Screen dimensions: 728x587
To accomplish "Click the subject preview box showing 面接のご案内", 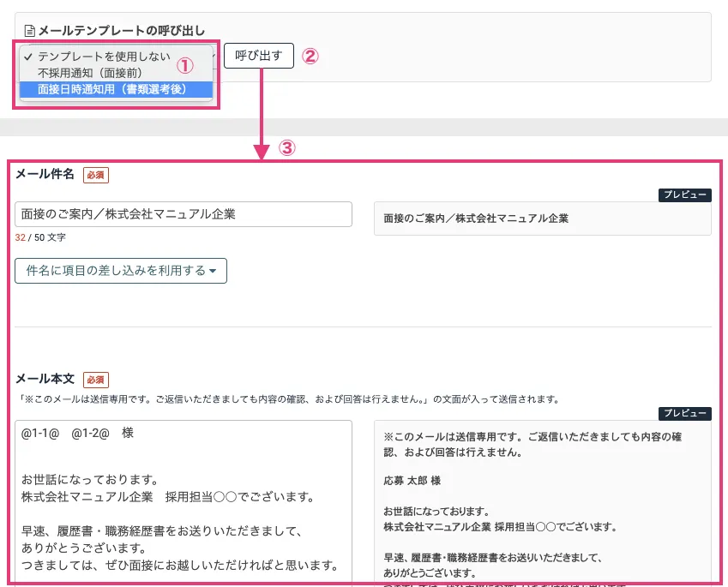I will click(542, 219).
